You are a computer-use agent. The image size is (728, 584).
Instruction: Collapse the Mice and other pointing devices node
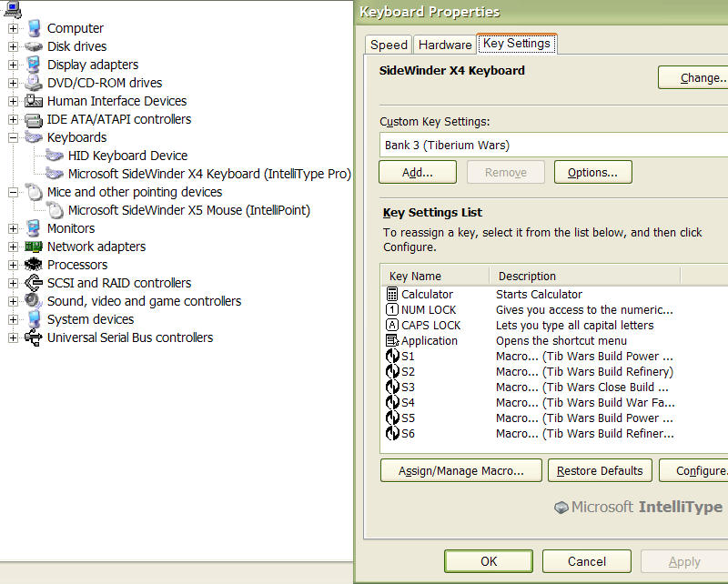point(13,192)
